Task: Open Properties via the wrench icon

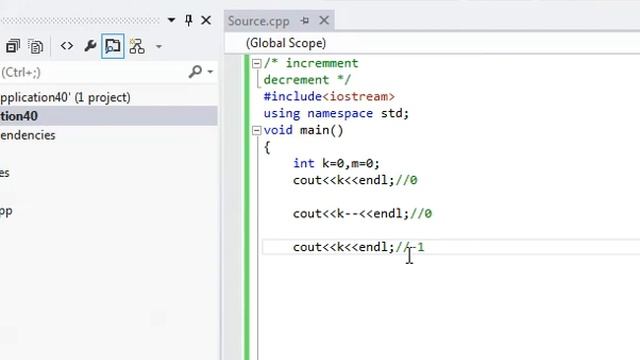Action: (x=90, y=46)
